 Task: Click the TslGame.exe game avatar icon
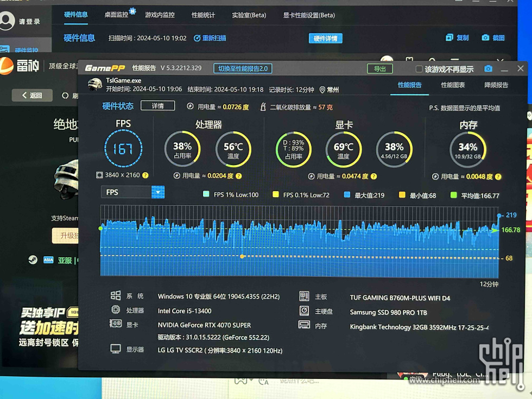pyautogui.click(x=94, y=85)
